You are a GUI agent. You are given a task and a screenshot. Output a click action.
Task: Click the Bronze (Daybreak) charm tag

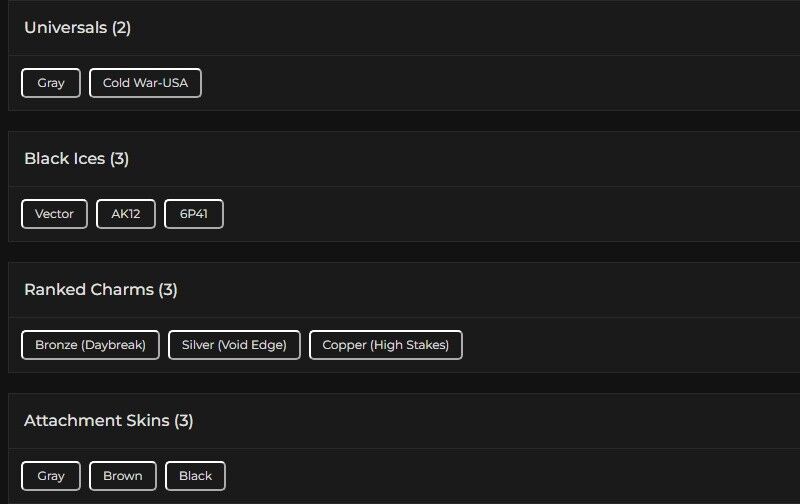pos(90,345)
